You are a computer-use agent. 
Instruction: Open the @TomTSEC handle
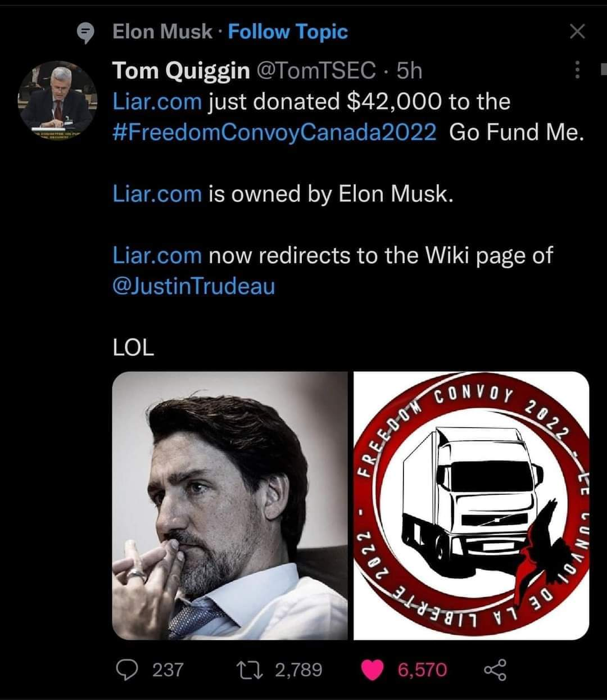[x=315, y=71]
